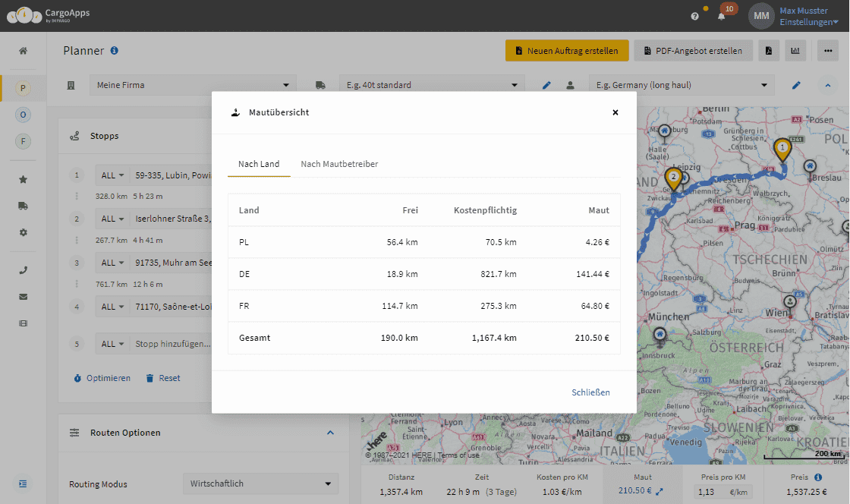Open the Routing Modus Wirtschaftlich dropdown

261,484
